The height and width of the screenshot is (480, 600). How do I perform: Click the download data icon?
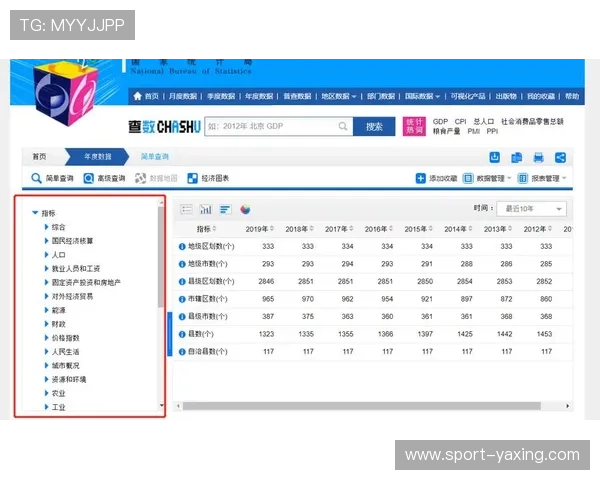click(x=494, y=157)
